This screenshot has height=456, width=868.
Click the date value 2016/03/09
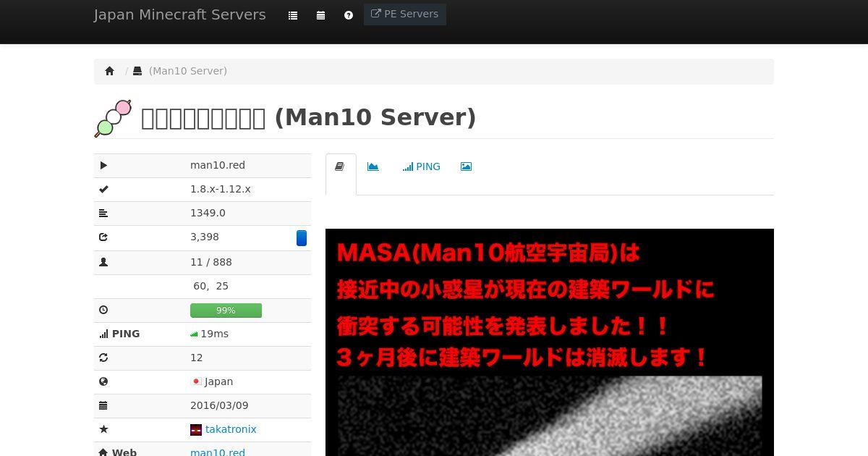[219, 405]
